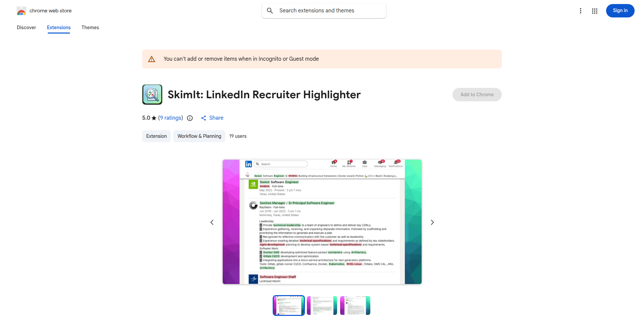Click the 'chrome web store' title text
Image resolution: width=644 pixels, height=333 pixels.
click(51, 11)
